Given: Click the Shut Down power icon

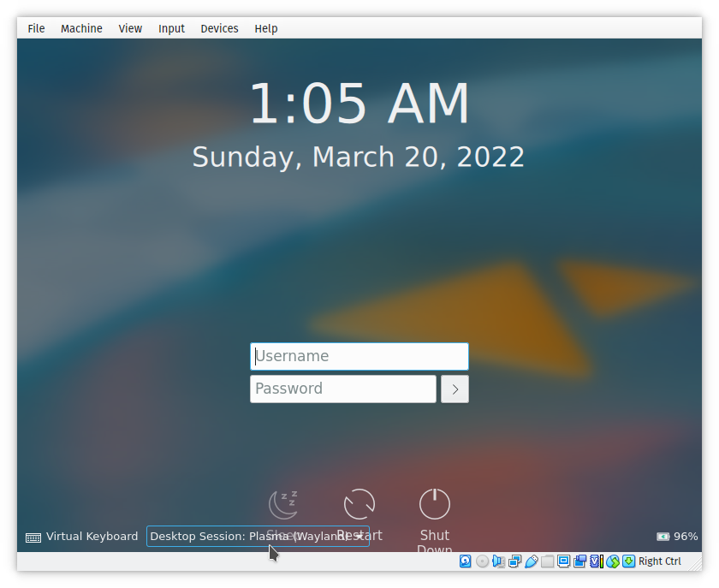Looking at the screenshot, I should click(x=435, y=504).
